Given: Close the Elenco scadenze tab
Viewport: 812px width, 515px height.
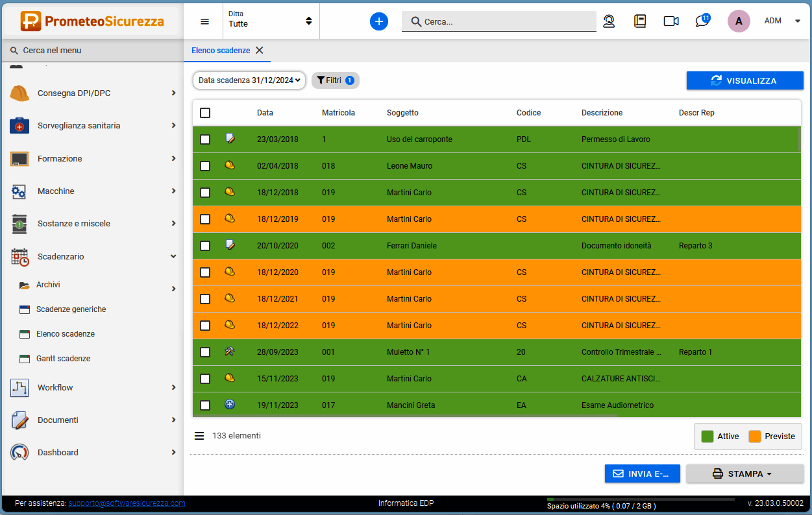Looking at the screenshot, I should pos(260,50).
